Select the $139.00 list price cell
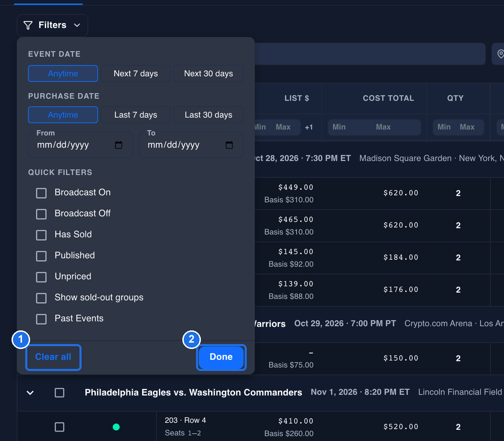Viewport: 504px width, 441px height. (296, 284)
